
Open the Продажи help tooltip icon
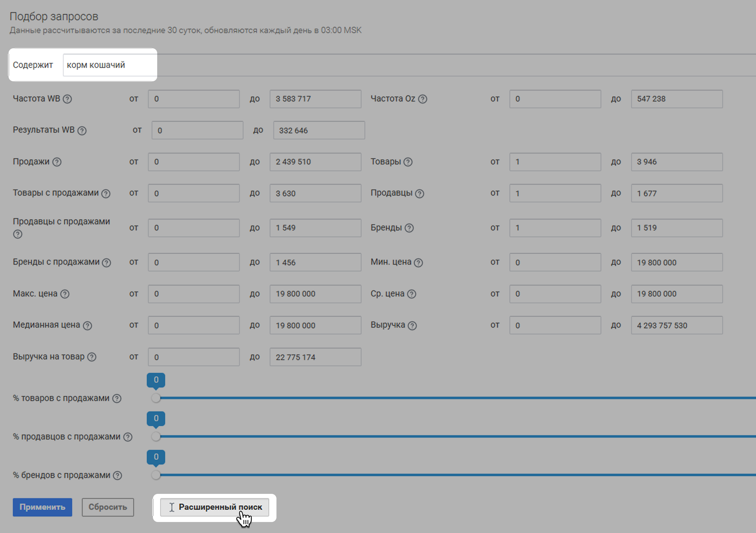(57, 162)
